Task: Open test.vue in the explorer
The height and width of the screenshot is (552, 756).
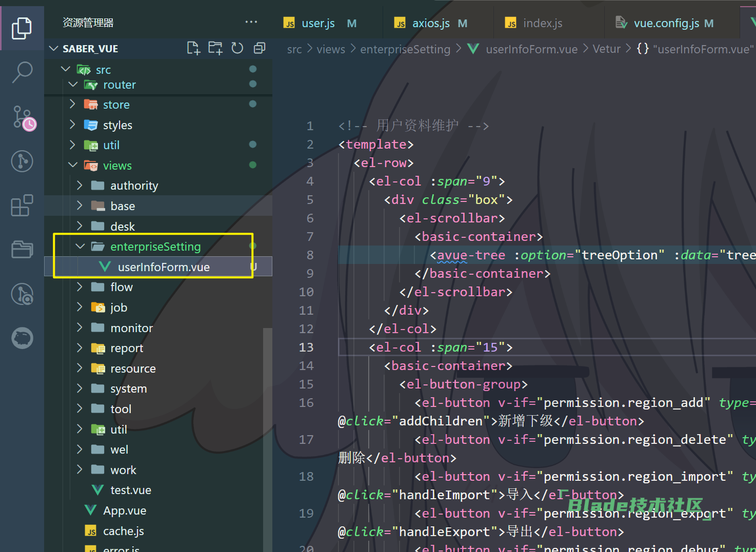Action: pos(158,490)
